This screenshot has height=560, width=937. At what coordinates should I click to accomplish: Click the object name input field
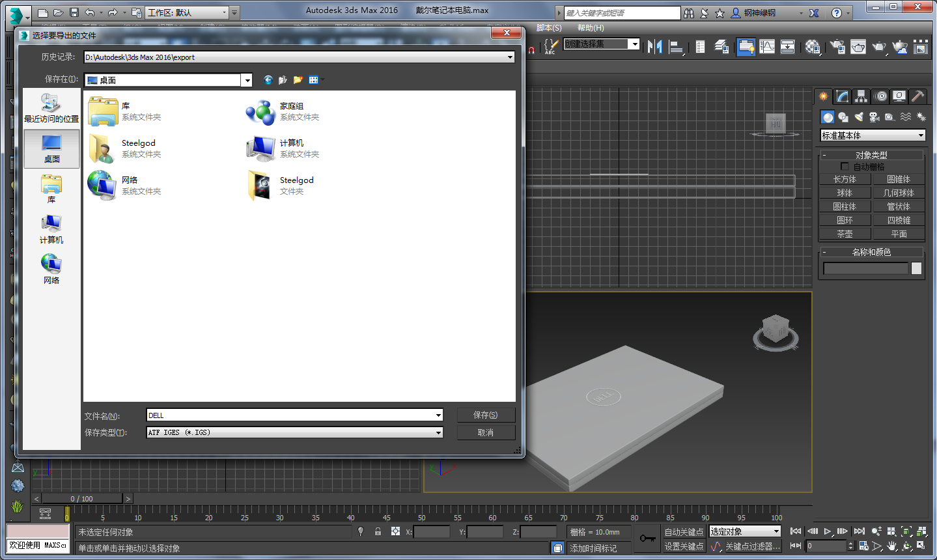coord(865,268)
